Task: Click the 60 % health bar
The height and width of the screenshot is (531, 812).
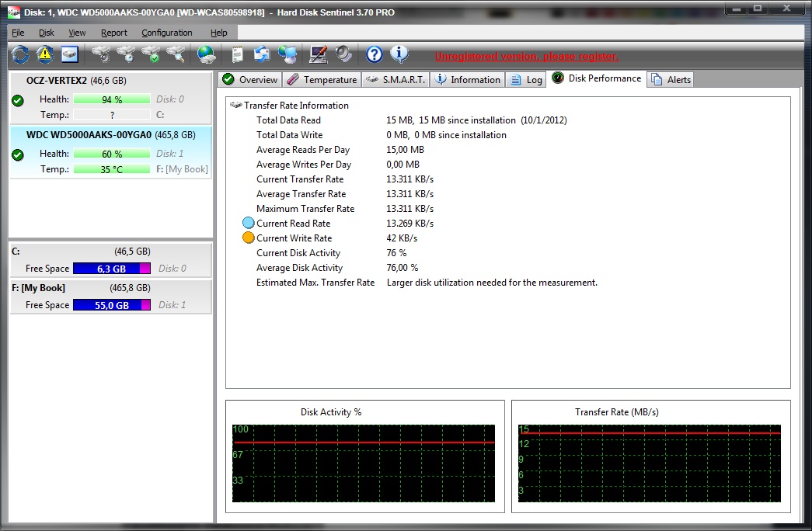Action: (x=112, y=154)
